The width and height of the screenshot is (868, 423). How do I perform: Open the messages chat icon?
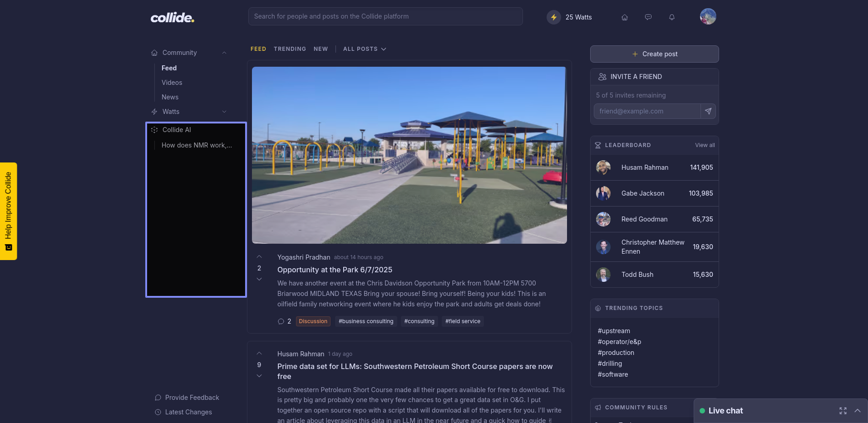(648, 17)
